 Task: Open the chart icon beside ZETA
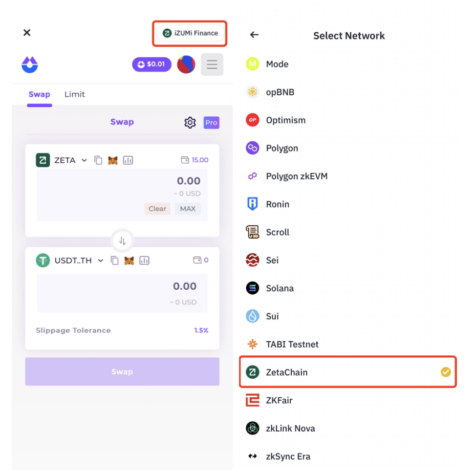point(128,160)
